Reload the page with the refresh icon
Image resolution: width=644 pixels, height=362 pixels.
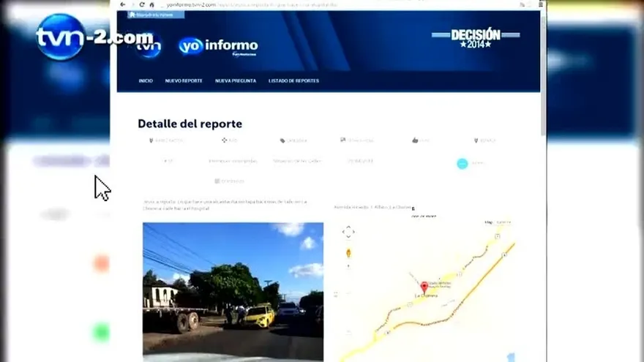[x=142, y=4]
